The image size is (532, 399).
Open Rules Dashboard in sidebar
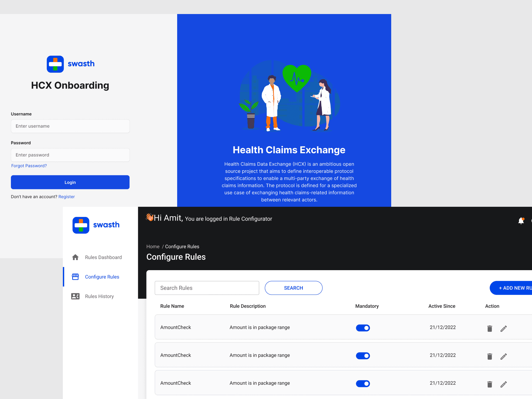coord(103,257)
